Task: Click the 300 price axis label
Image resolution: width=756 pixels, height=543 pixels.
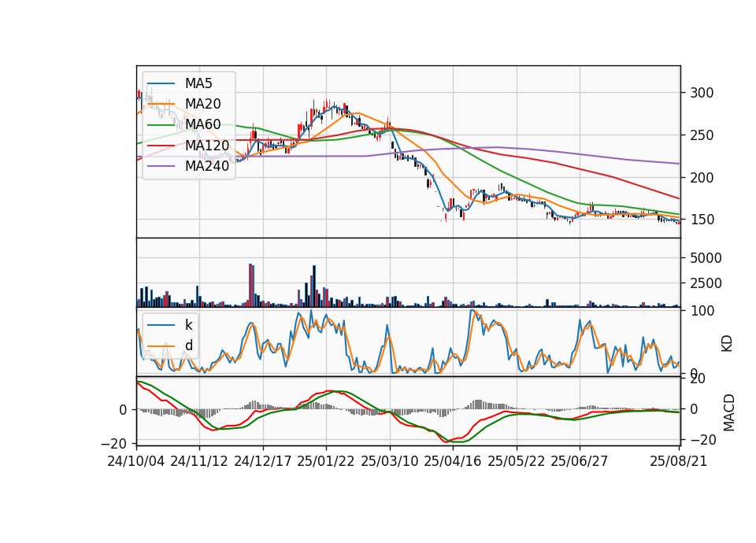Action: (702, 93)
